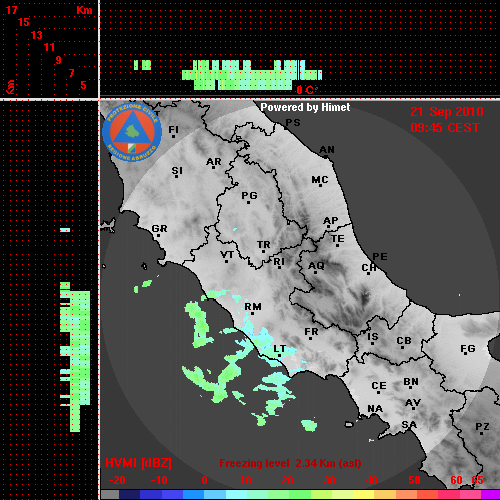The height and width of the screenshot is (500, 500).
Task: Click the SA city label
Action: point(409,425)
